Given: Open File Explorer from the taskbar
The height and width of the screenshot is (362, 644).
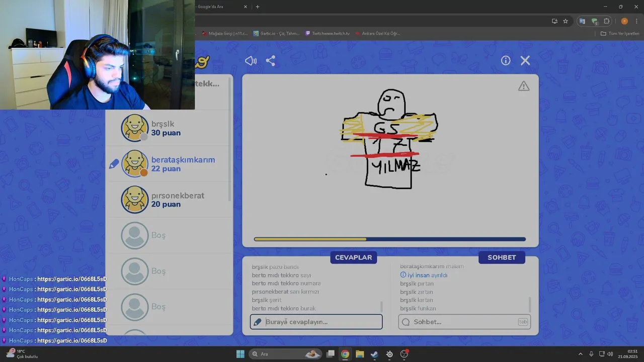Looking at the screenshot, I should pyautogui.click(x=360, y=354).
